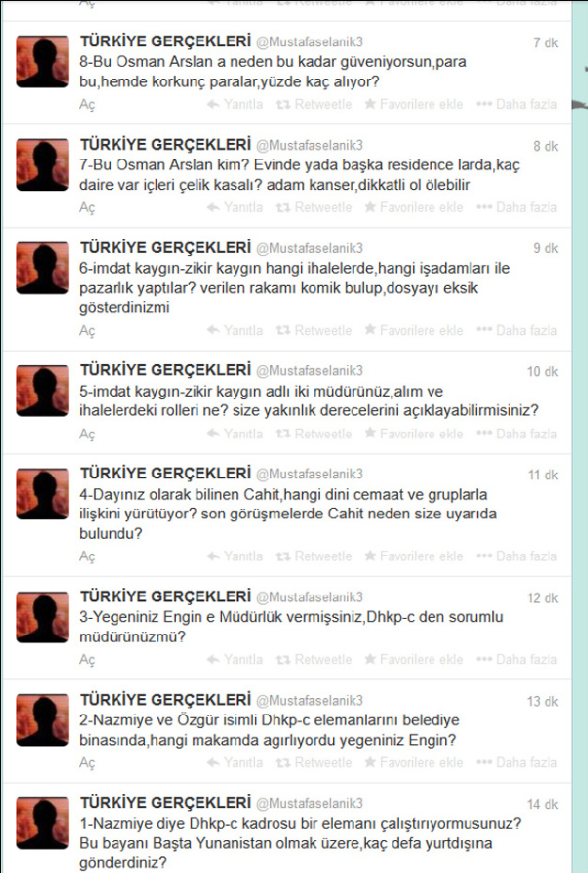Image resolution: width=588 pixels, height=873 pixels.
Task: Expand tweet 7 with Aç link
Action: [x=87, y=208]
